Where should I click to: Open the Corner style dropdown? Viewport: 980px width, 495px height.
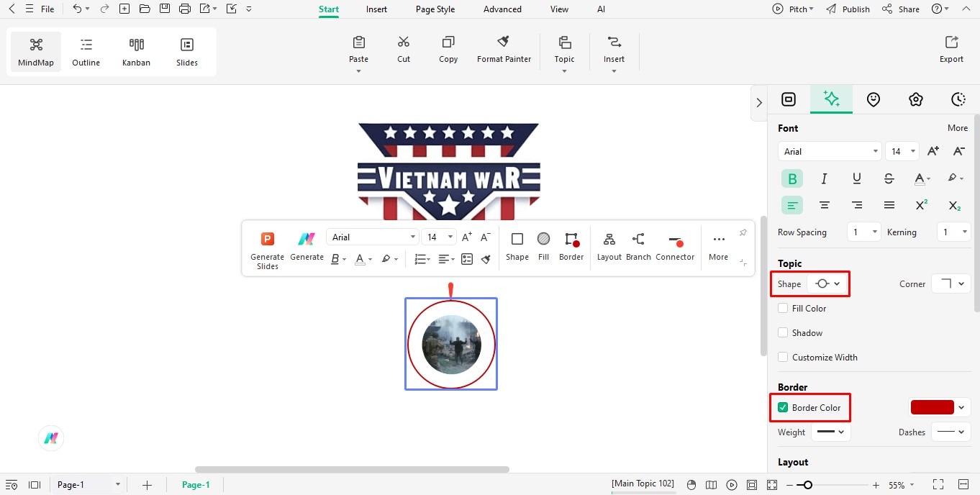point(951,283)
